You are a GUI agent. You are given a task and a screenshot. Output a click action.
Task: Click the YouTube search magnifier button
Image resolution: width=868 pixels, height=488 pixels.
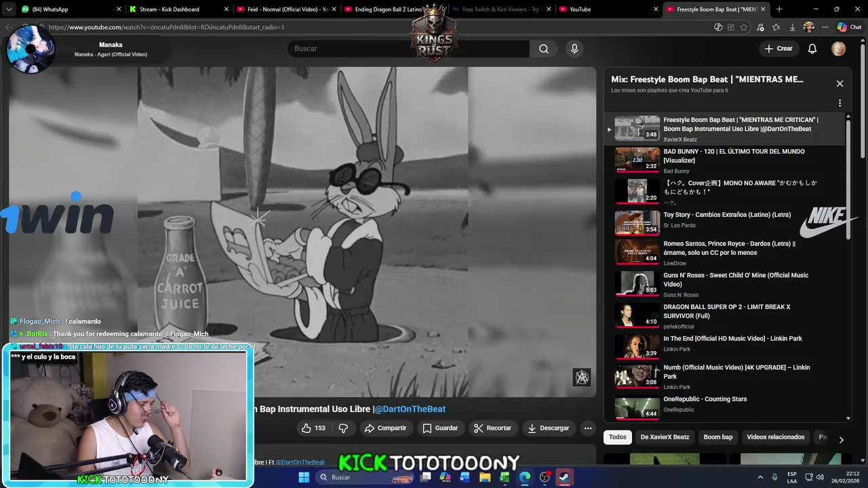point(544,49)
